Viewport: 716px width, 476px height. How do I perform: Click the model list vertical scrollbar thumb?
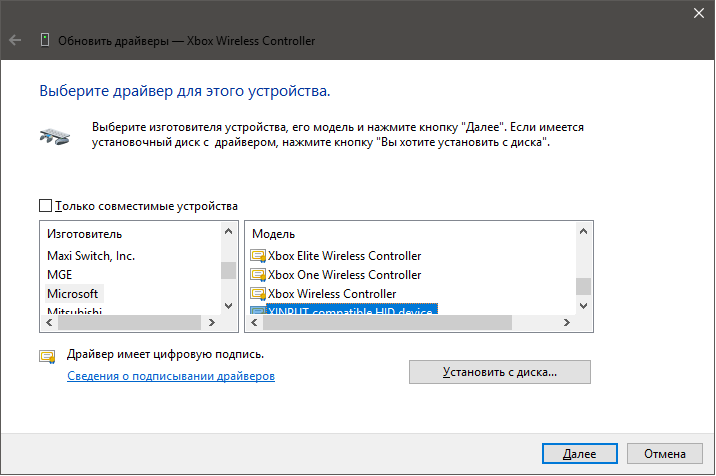coord(583,286)
